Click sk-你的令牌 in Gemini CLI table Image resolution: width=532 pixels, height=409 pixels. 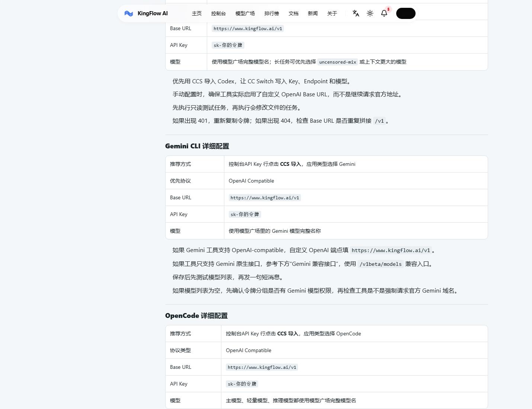(x=245, y=215)
